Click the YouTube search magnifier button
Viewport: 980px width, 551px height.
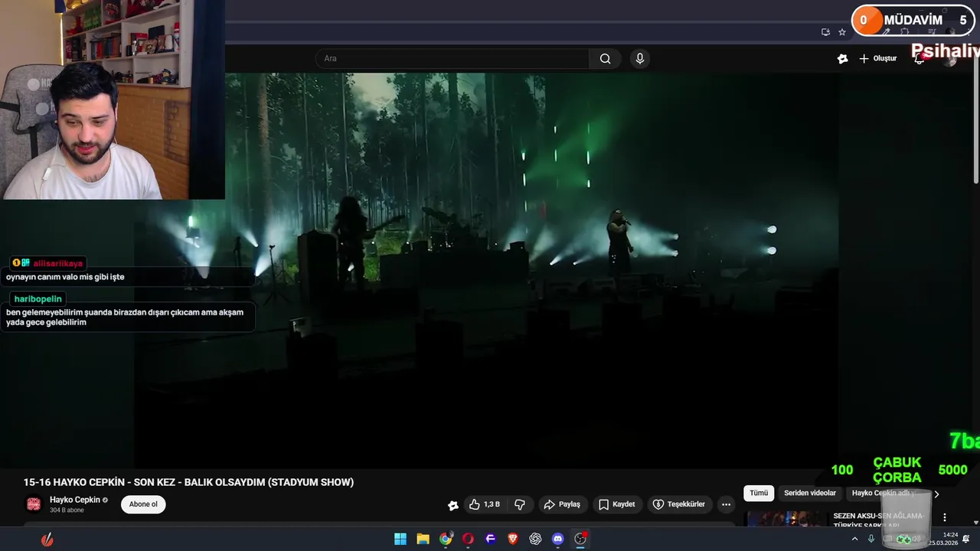point(605,59)
